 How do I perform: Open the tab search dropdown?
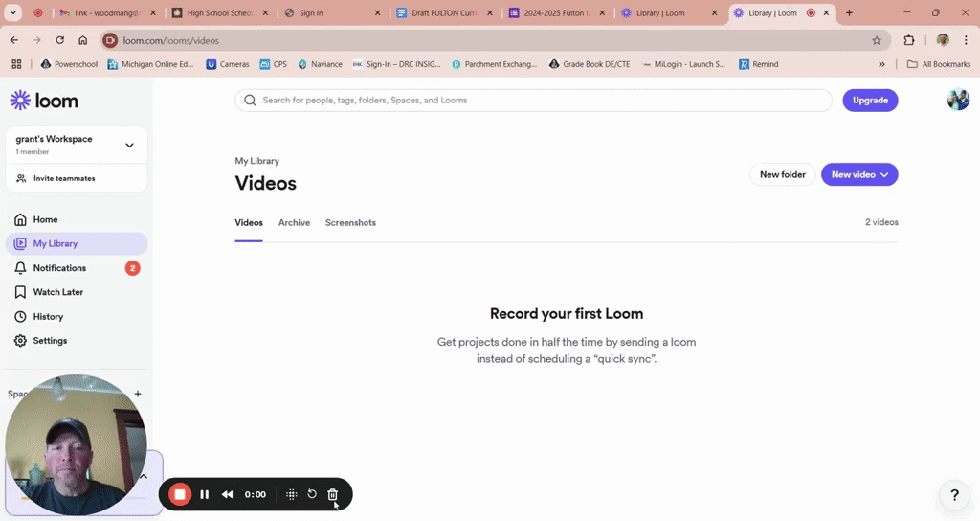click(12, 12)
